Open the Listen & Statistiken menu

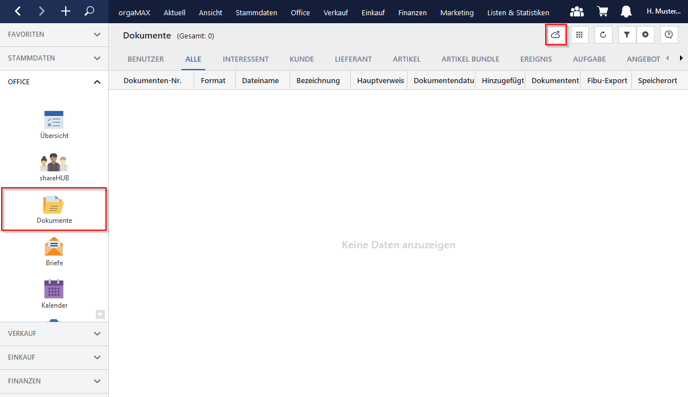pos(518,13)
